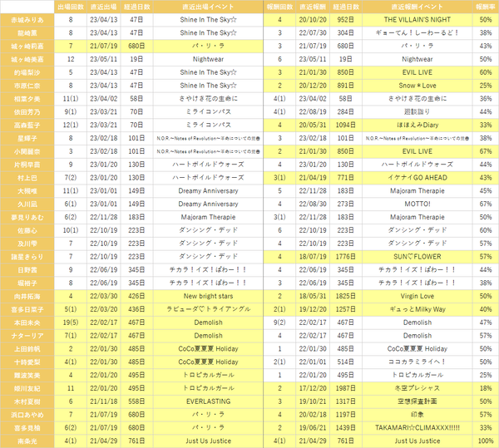Select the 高森藍子 name cell

point(27,126)
